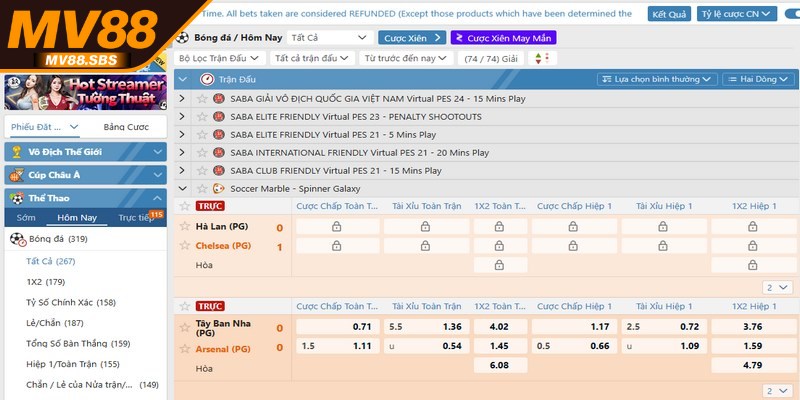Star the Hà Lan (PG) team

click(x=184, y=227)
